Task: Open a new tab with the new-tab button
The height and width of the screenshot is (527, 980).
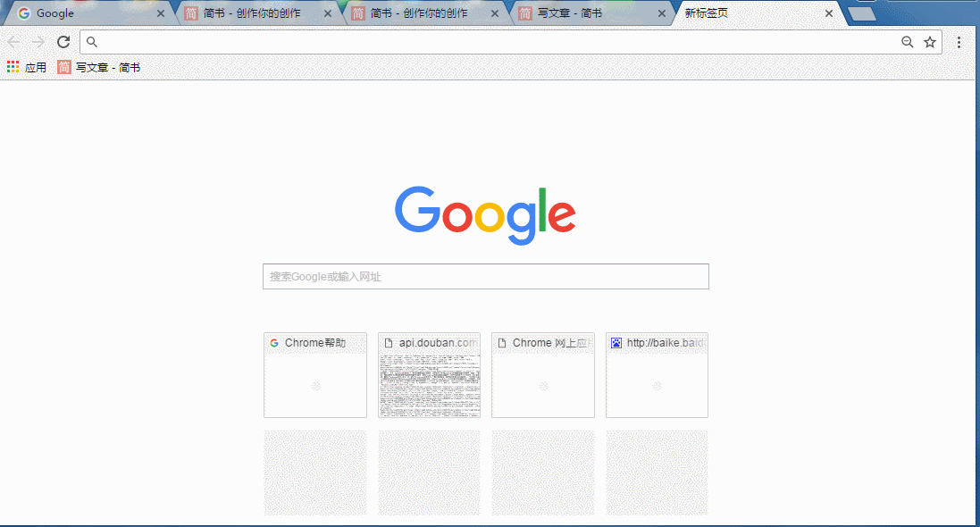Action: (x=862, y=13)
